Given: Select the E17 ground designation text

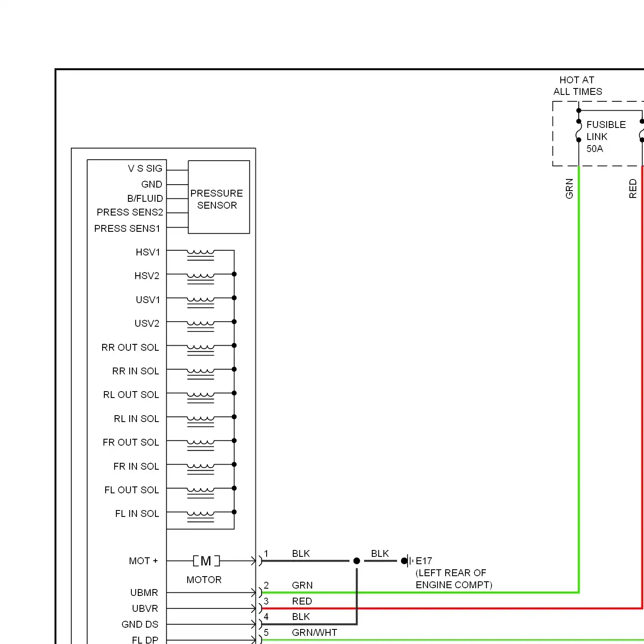Looking at the screenshot, I should click(x=424, y=561).
